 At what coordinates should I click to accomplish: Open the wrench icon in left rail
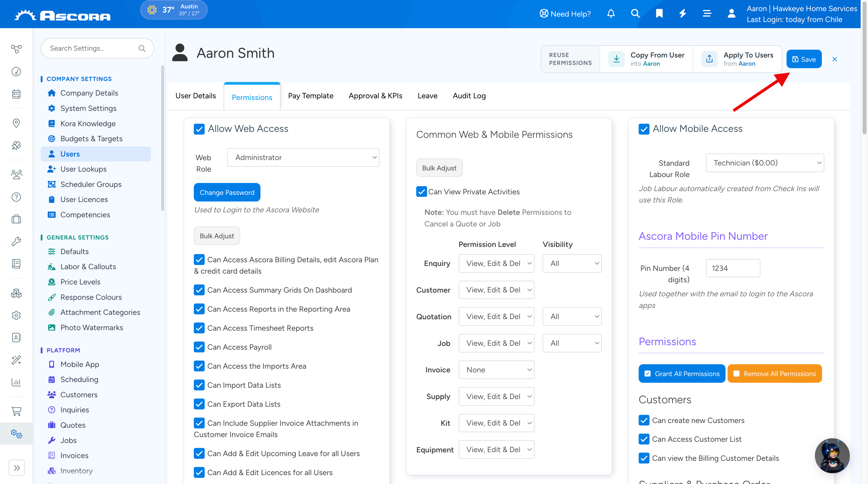16,241
